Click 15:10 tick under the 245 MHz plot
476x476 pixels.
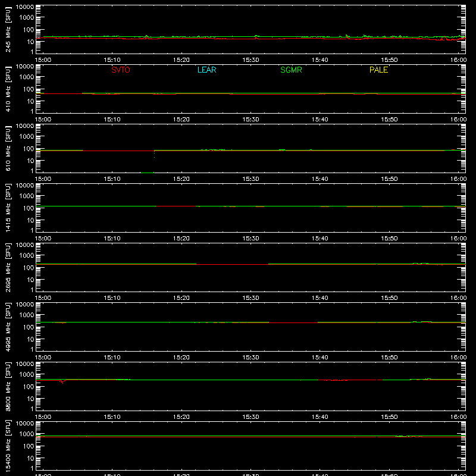click(x=112, y=60)
